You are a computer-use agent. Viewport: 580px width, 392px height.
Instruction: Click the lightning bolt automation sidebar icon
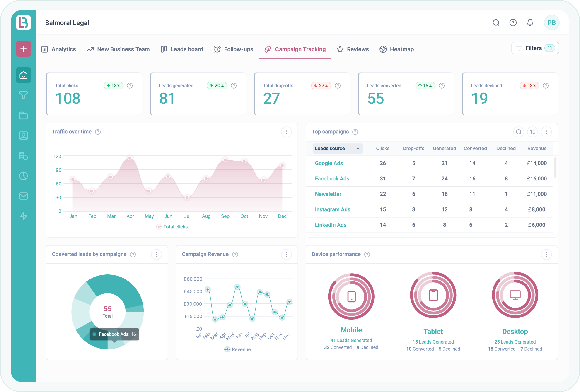(x=24, y=216)
